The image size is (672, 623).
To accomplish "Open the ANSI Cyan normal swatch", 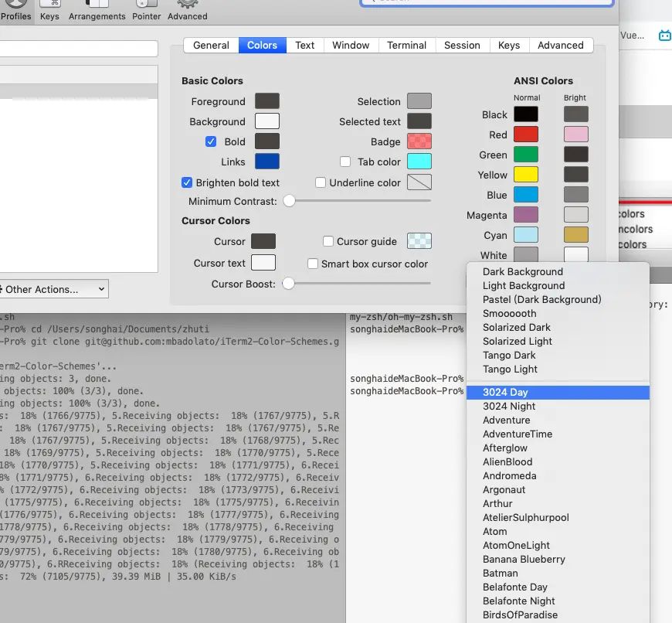I will click(x=526, y=234).
